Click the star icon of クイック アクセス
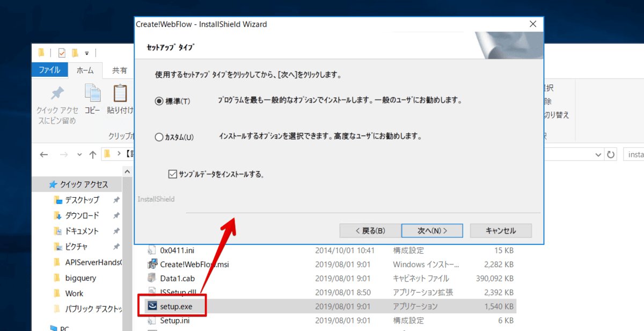This screenshot has height=331, width=644. 53,184
